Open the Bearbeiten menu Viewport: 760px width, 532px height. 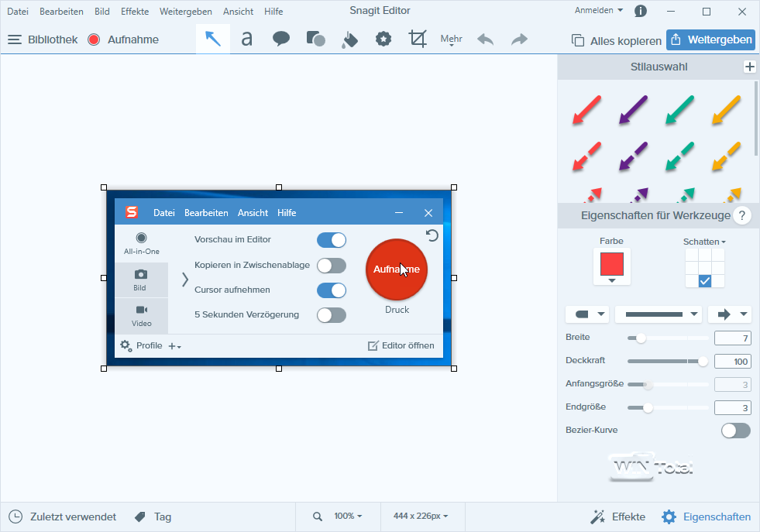(x=61, y=11)
